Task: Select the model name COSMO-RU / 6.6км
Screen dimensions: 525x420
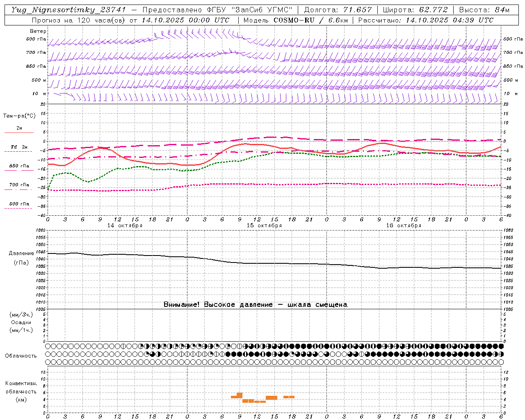Action: (x=310, y=20)
